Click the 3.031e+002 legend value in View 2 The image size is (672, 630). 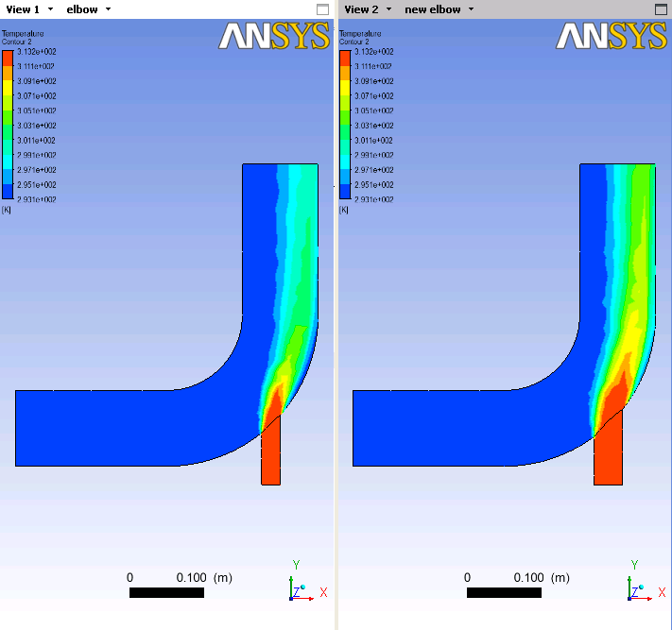click(x=373, y=126)
